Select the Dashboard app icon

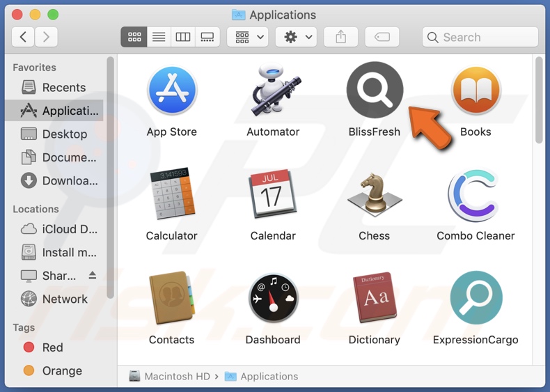[x=273, y=298]
